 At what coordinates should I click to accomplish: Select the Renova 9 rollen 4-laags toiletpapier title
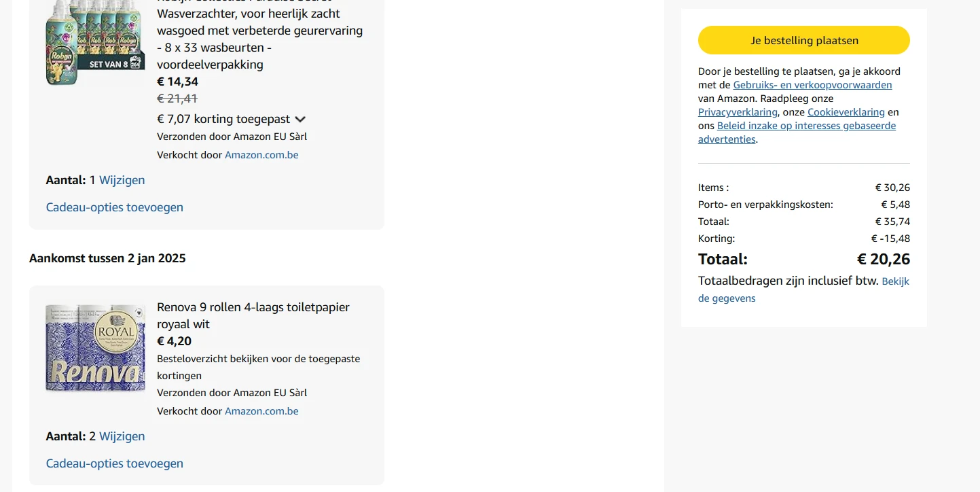(253, 315)
